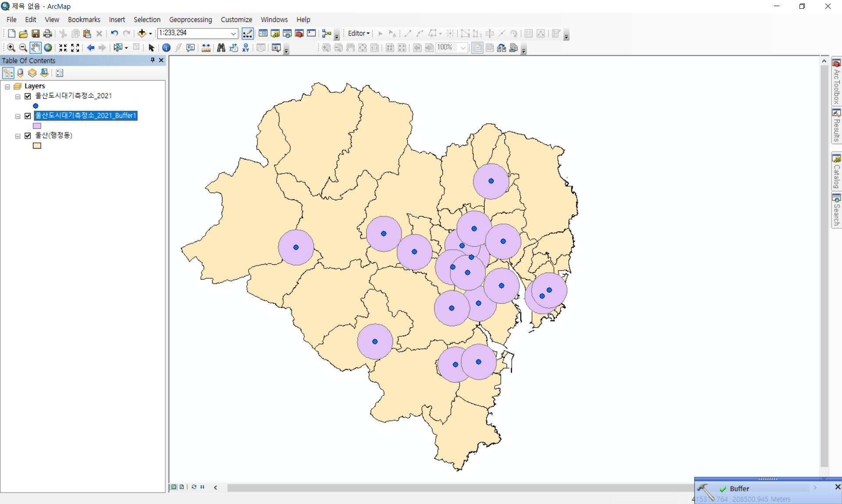The width and height of the screenshot is (842, 504).
Task: Open the Go To XY tool
Action: click(246, 48)
